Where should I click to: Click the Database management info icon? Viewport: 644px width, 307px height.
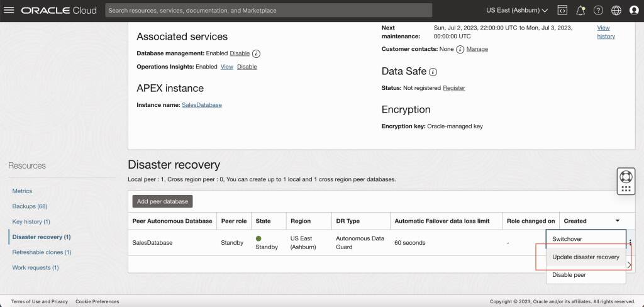257,53
